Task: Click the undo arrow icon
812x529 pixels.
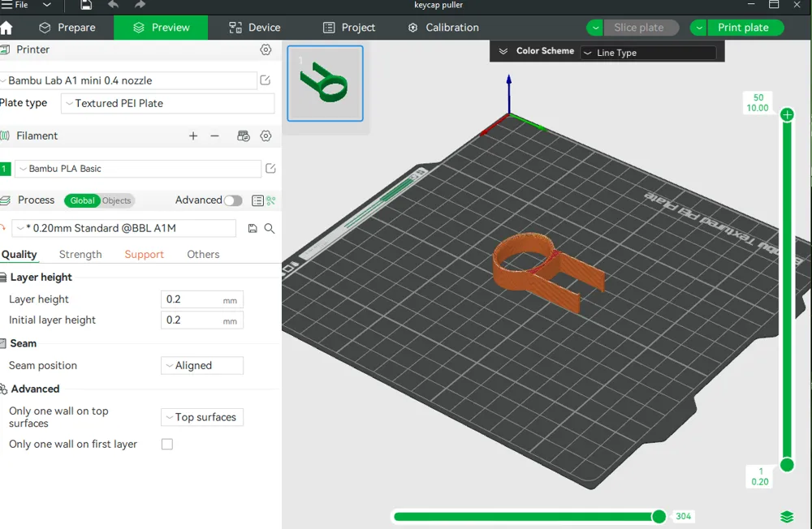Action: pyautogui.click(x=114, y=5)
